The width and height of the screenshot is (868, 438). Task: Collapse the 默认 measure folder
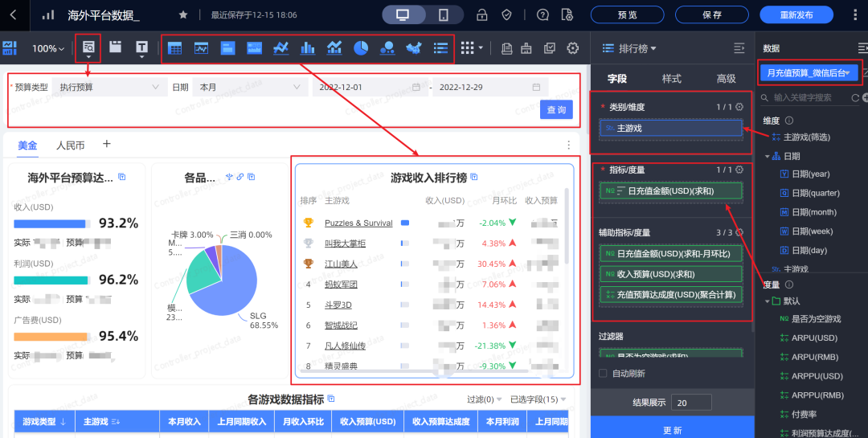[x=768, y=301]
